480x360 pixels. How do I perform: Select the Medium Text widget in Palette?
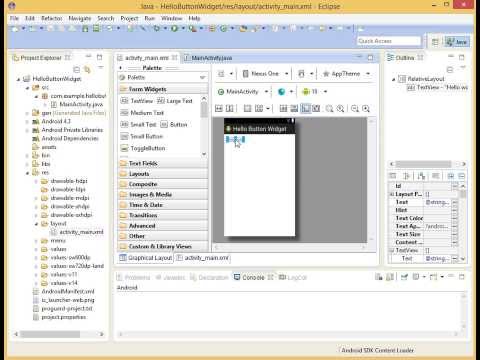tap(142, 113)
